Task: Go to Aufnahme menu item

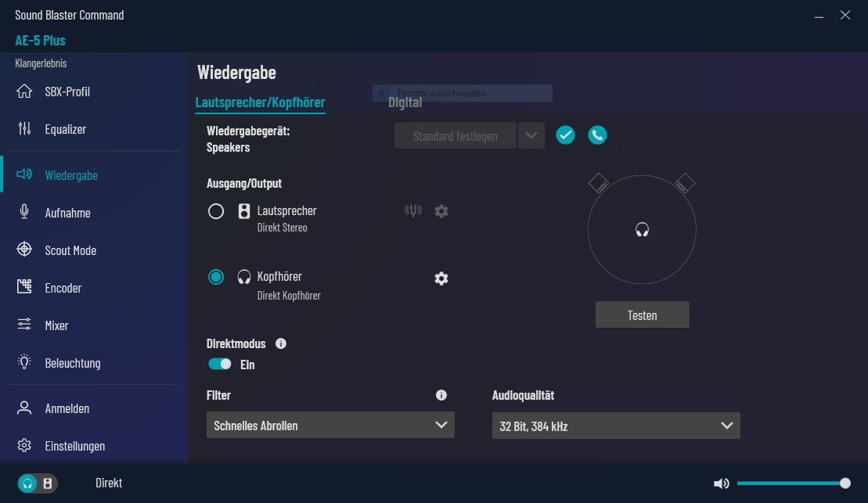Action: click(67, 213)
